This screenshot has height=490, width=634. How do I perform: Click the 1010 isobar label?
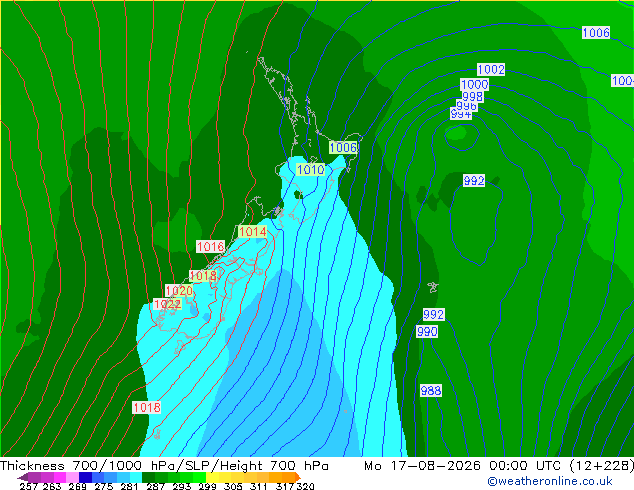click(311, 169)
